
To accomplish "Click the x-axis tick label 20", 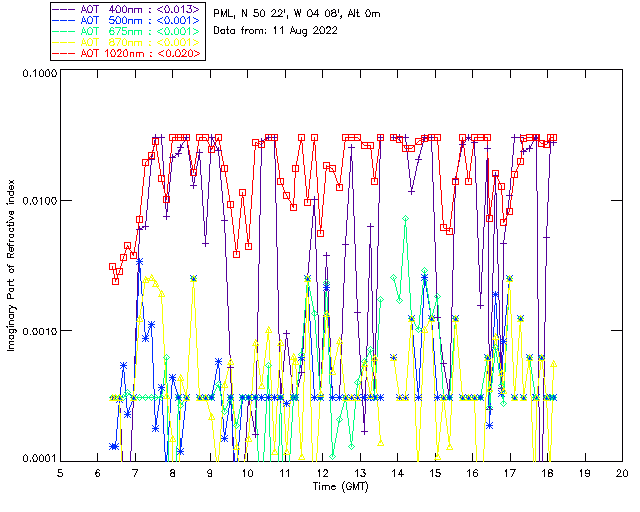I will (622, 472).
